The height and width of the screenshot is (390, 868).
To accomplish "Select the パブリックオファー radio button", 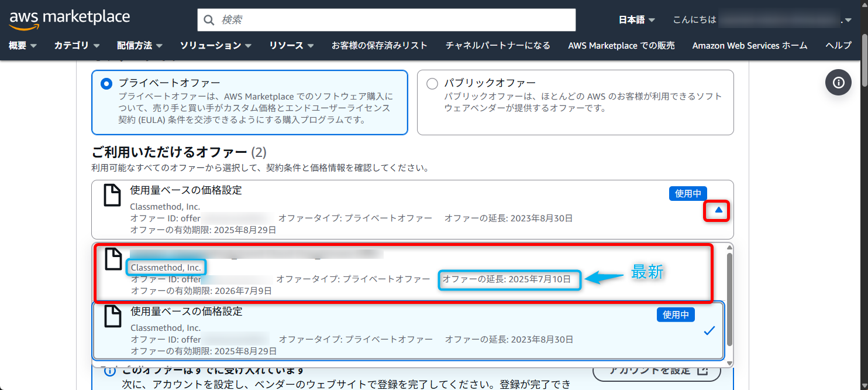I will pos(432,84).
